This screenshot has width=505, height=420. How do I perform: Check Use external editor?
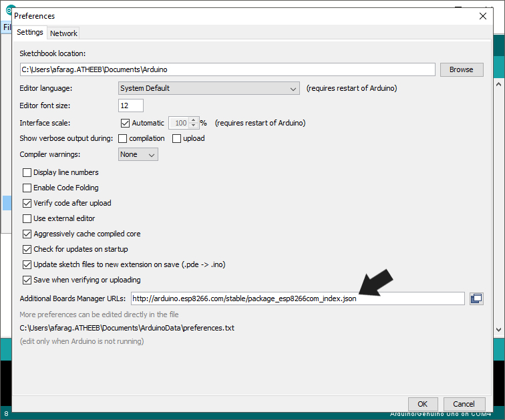point(27,218)
